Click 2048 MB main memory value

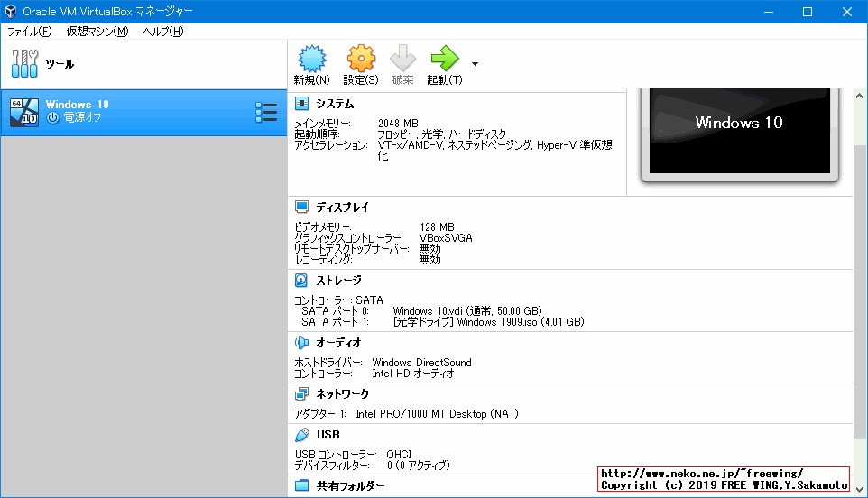click(398, 124)
